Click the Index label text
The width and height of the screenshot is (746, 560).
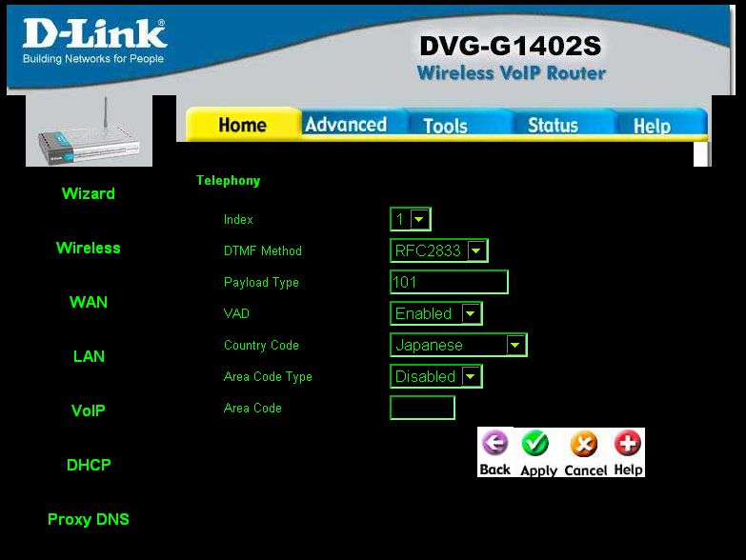tap(238, 219)
